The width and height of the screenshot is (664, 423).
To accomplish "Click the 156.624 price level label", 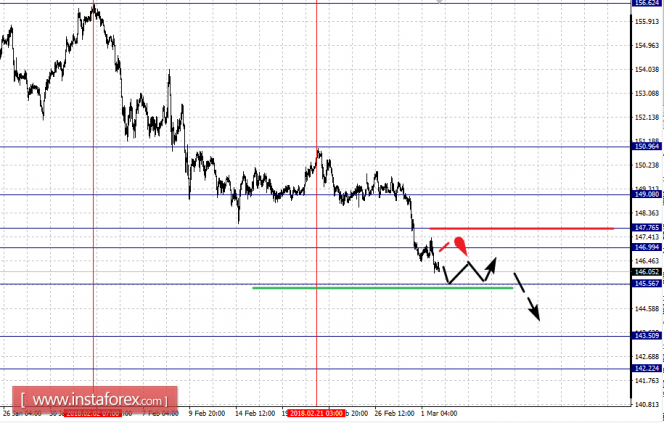I will (647, 3).
